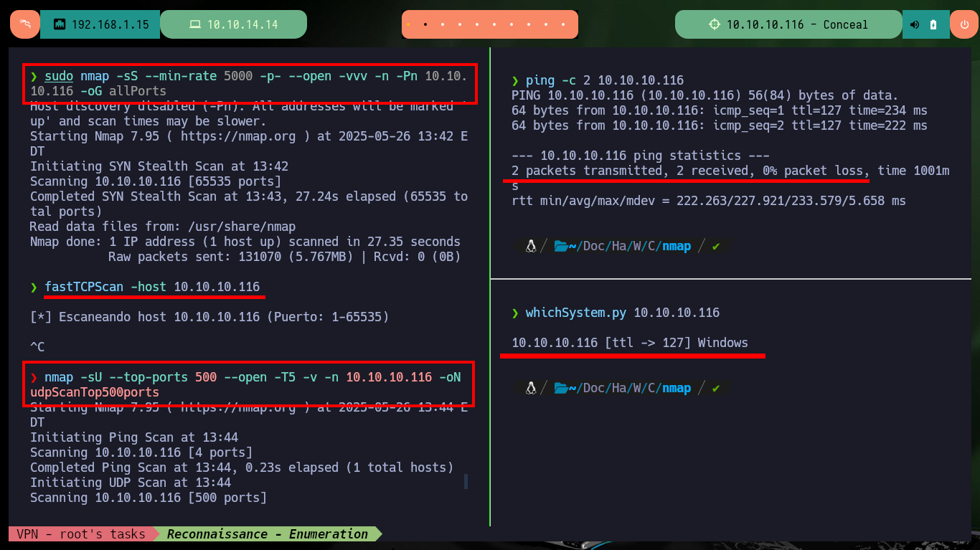
Task: Open the Kali dragon launcher menu
Action: (25, 24)
